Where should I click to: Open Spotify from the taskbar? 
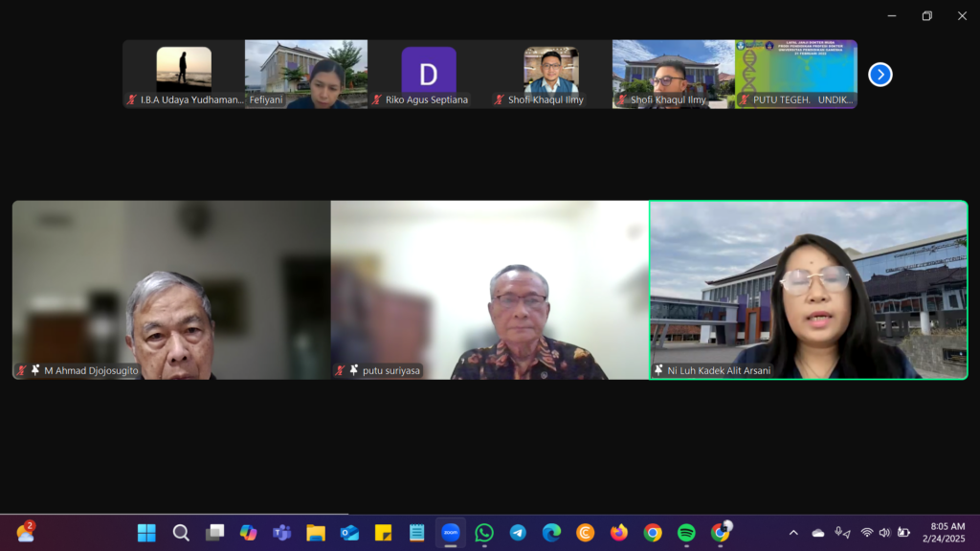click(686, 533)
